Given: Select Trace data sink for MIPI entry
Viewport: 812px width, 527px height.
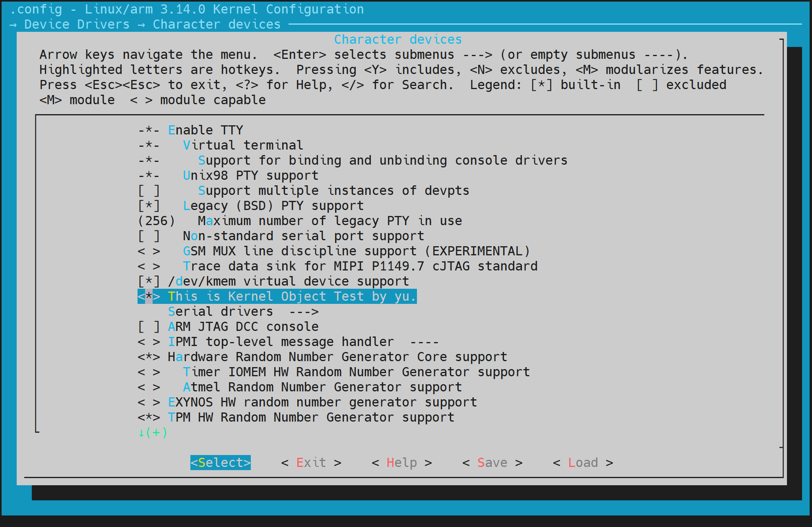Looking at the screenshot, I should (360, 266).
